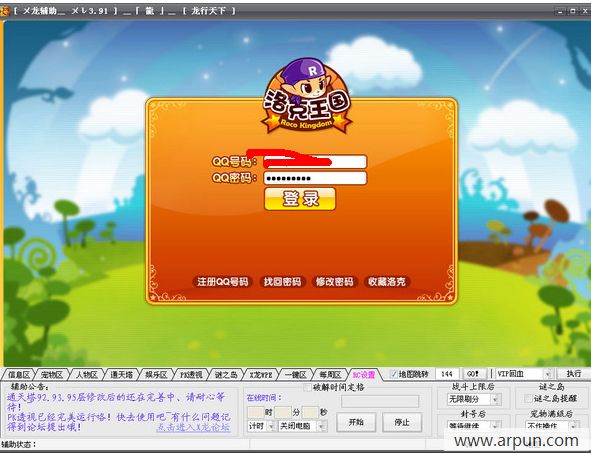Focus the QQ号码 account field
The image size is (591, 453).
click(315, 162)
